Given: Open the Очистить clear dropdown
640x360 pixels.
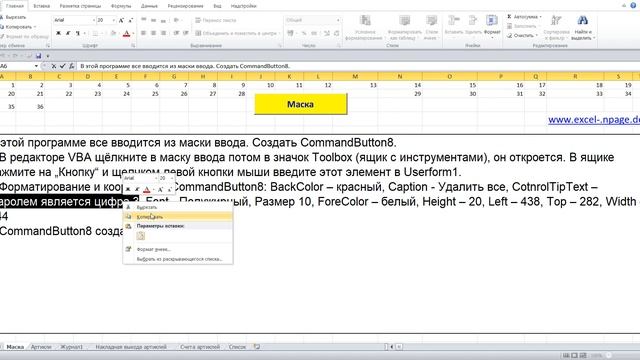Looking at the screenshot, I should [x=522, y=36].
